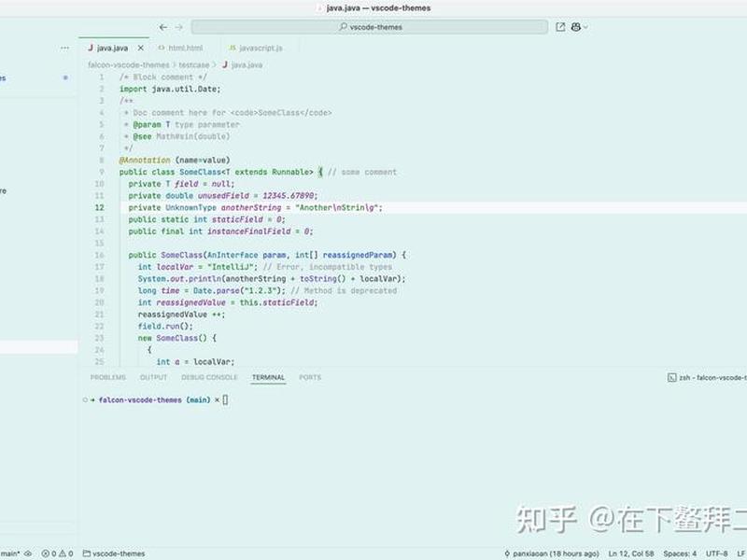Image resolution: width=747 pixels, height=560 pixels.
Task: Click the '// some comment' text on line 9
Action: (x=362, y=172)
